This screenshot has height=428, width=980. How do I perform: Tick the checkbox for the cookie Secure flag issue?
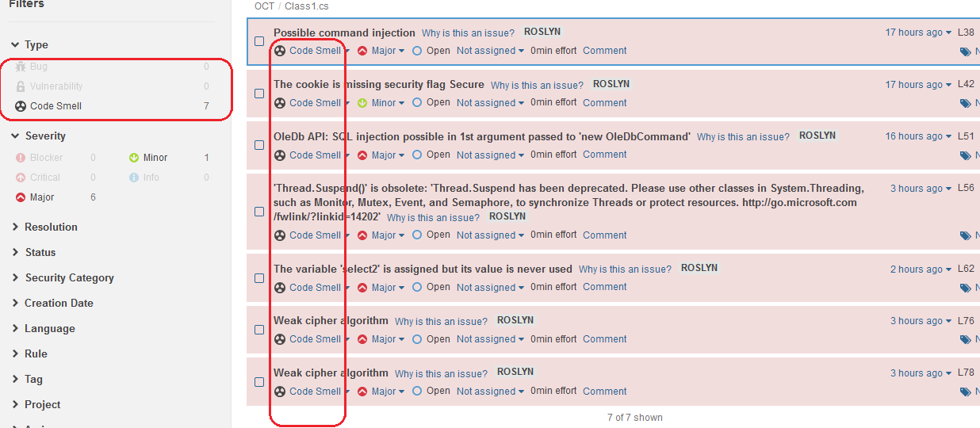pyautogui.click(x=259, y=94)
